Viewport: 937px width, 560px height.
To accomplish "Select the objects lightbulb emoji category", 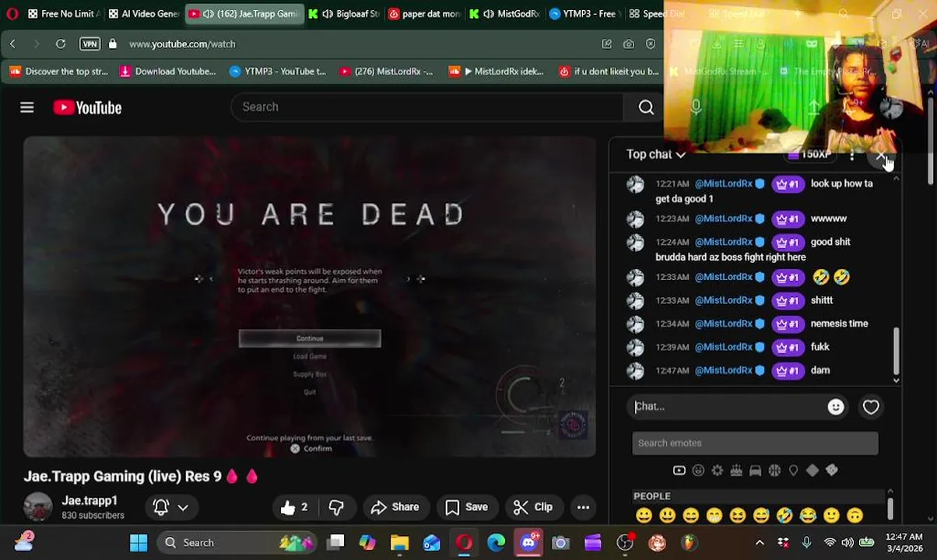I will click(x=793, y=471).
